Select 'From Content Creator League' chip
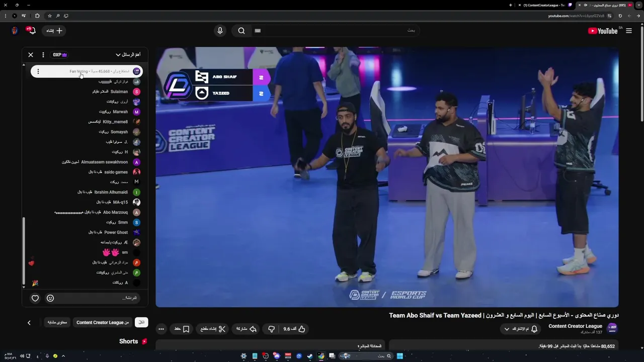Image resolution: width=644 pixels, height=362 pixels. click(103, 322)
